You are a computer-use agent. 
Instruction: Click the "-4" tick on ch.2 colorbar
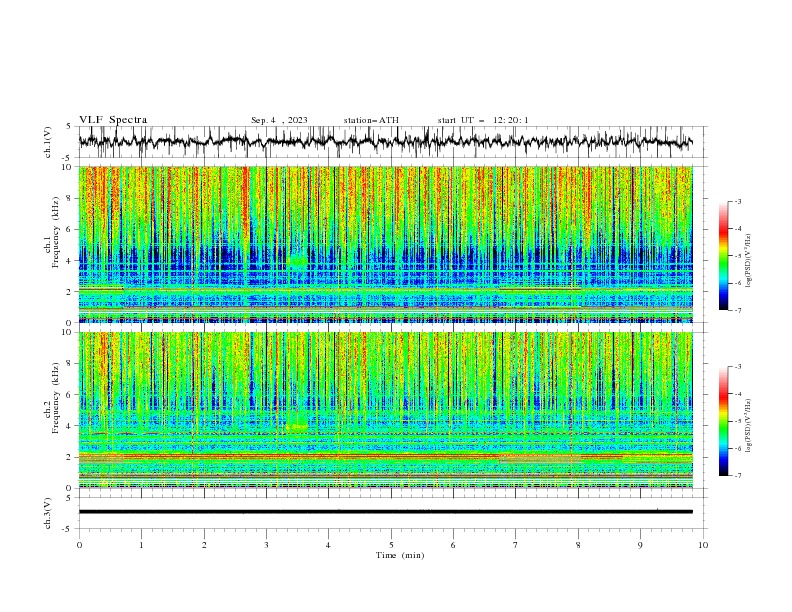738,394
